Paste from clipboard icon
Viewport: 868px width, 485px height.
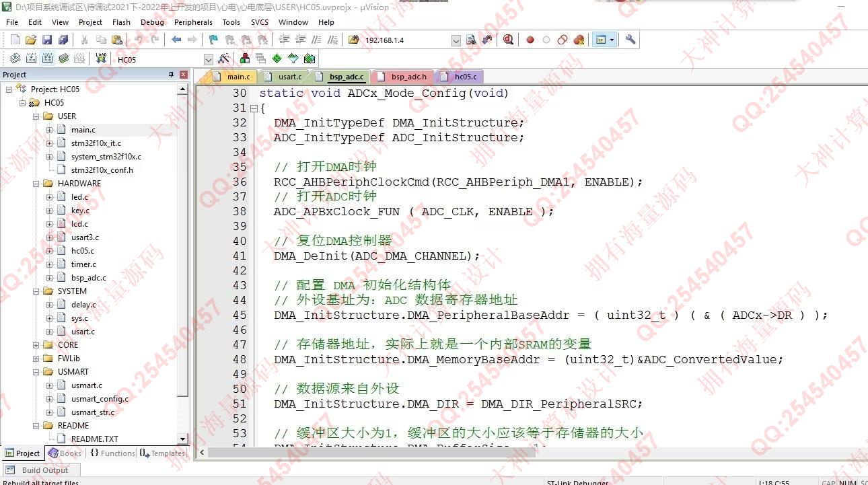tap(116, 40)
